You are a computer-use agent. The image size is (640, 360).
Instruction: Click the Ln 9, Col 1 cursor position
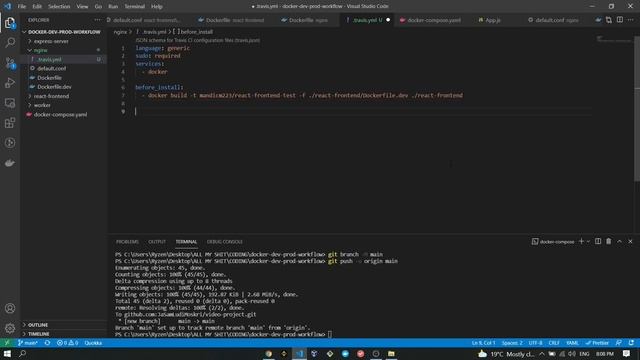click(483, 343)
